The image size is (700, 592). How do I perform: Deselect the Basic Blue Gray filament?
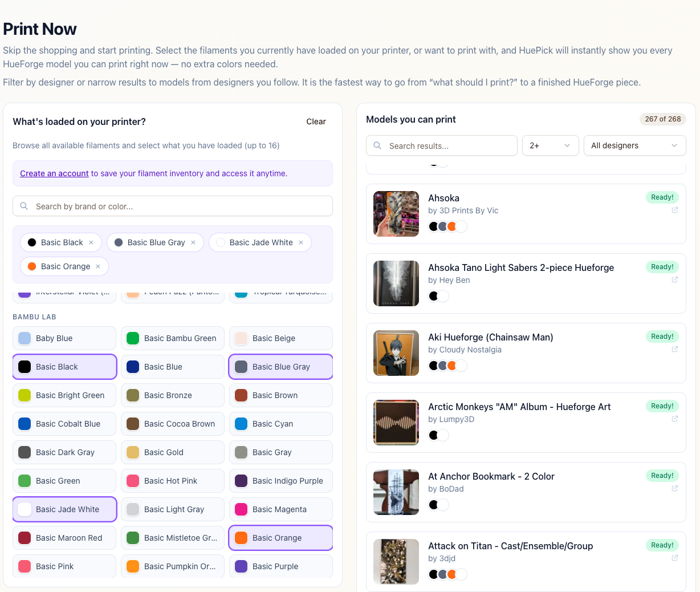coord(281,367)
